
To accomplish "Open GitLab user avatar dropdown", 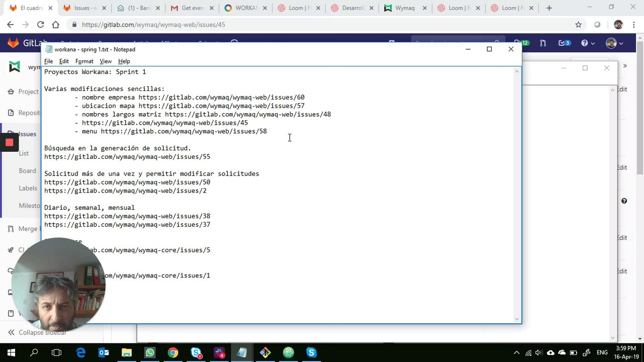I will click(614, 43).
